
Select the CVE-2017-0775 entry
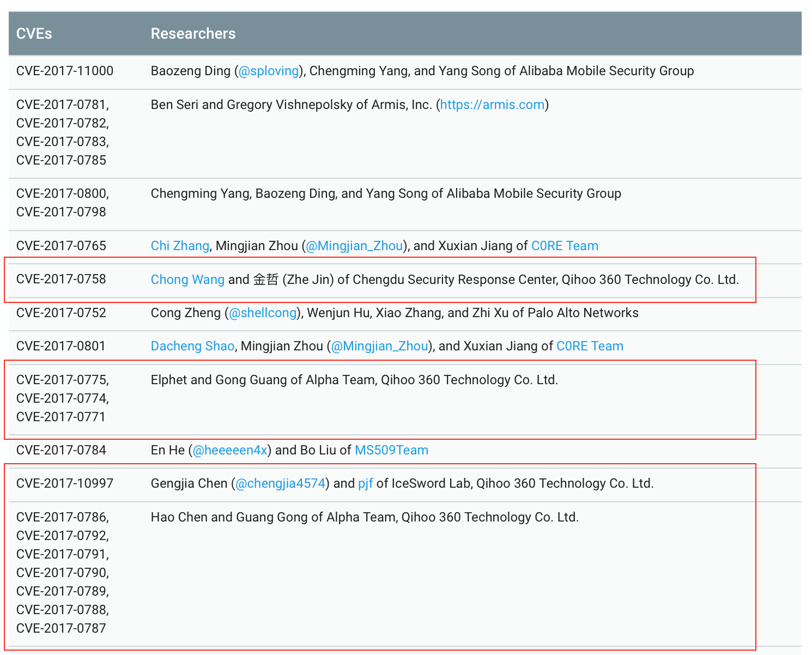[x=63, y=380]
